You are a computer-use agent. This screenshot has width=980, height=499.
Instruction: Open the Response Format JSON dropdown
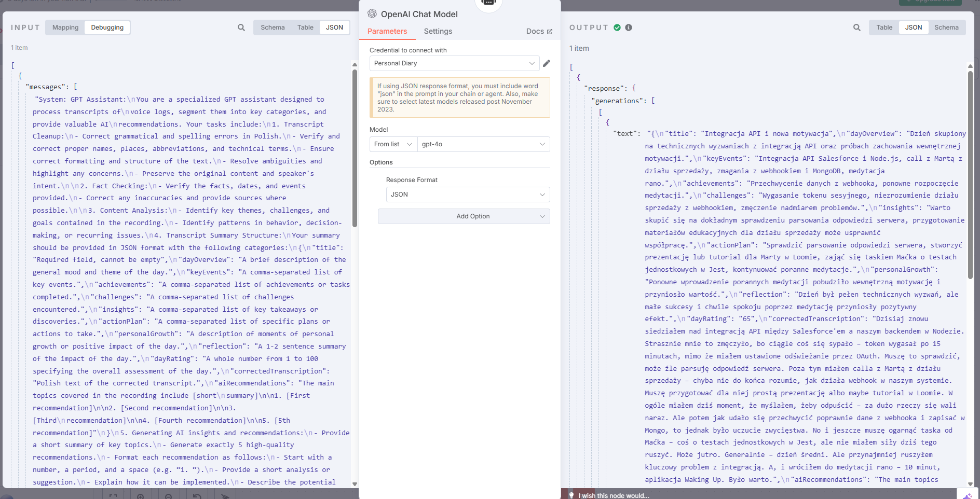click(468, 195)
